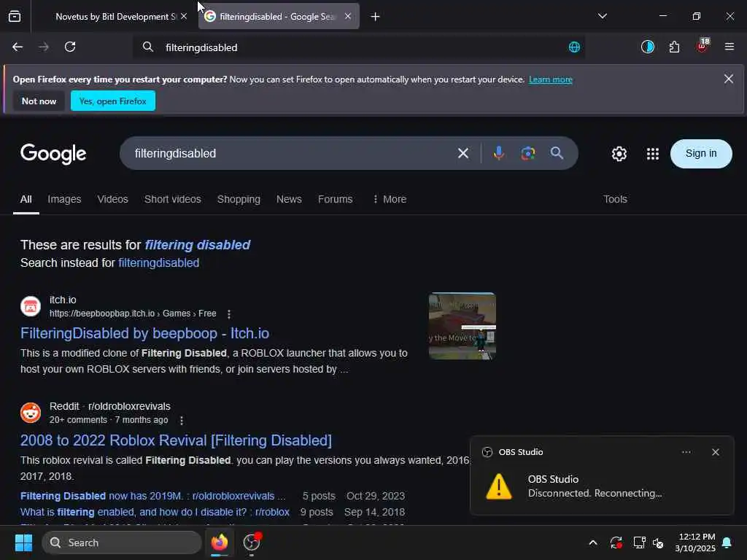
Task: Switch to the Forums tab
Action: (335, 200)
